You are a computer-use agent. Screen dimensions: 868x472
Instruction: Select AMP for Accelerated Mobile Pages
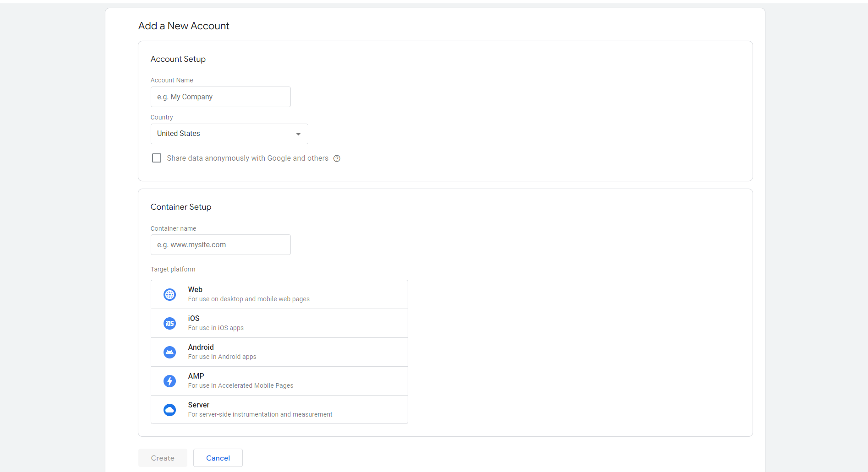click(x=278, y=380)
